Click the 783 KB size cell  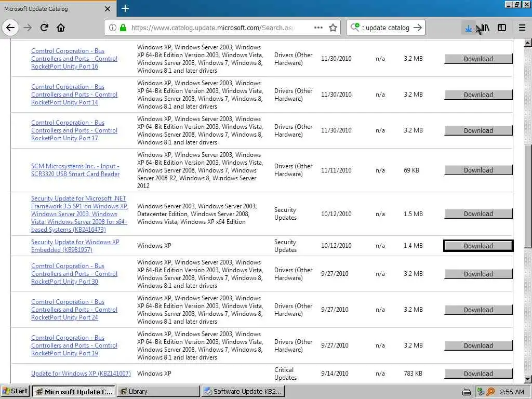pyautogui.click(x=413, y=373)
